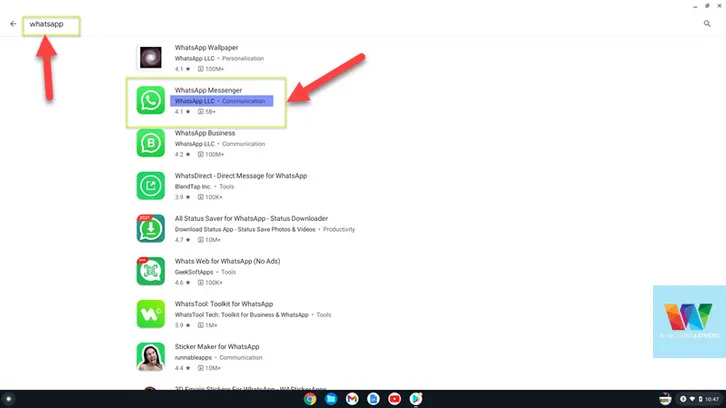Click the back arrow in Play Store
Image resolution: width=726 pixels, height=408 pixels.
tap(13, 24)
